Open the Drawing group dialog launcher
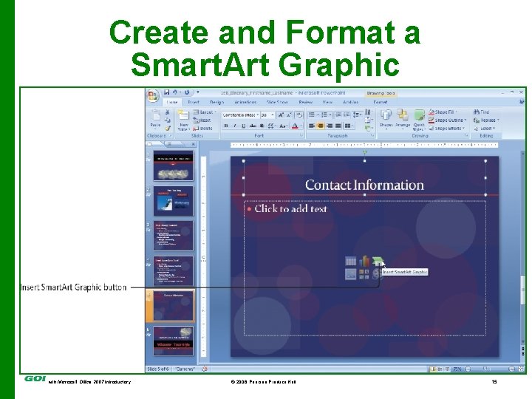Screen dimensions: 532x399 click(466, 135)
